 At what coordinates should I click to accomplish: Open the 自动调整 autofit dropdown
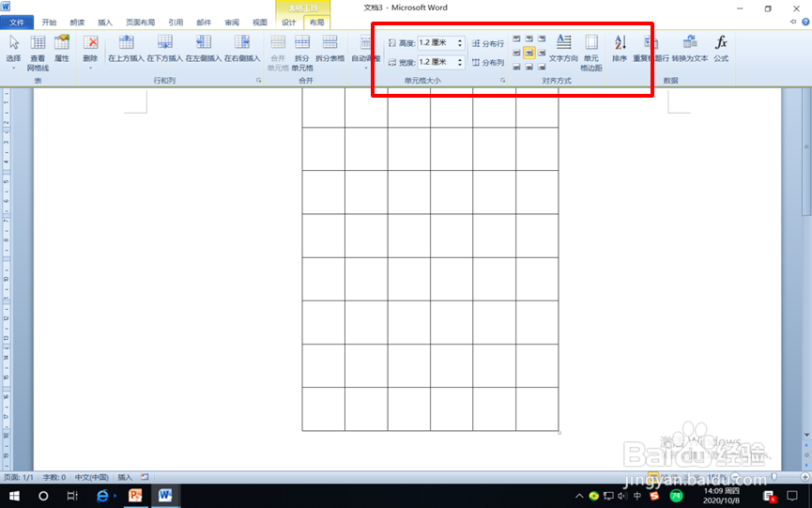pos(365,52)
